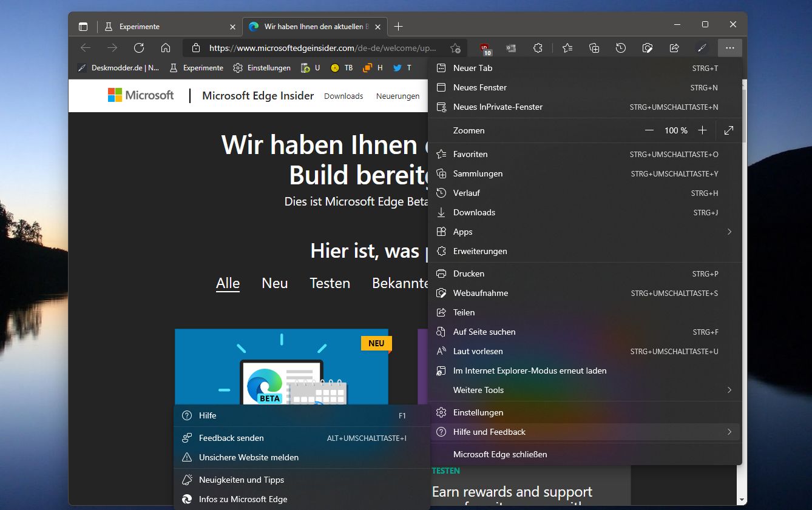The image size is (812, 510).
Task: Open Deskmodder.de bookmark
Action: [118, 68]
